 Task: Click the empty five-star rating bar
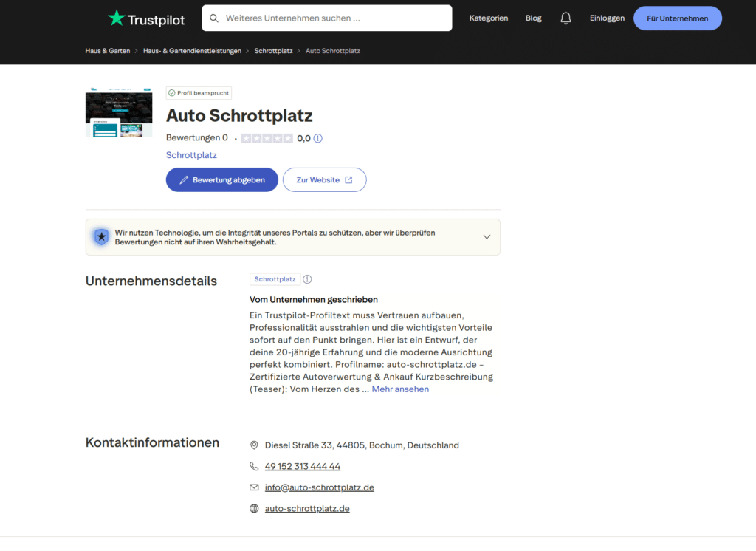tap(267, 138)
